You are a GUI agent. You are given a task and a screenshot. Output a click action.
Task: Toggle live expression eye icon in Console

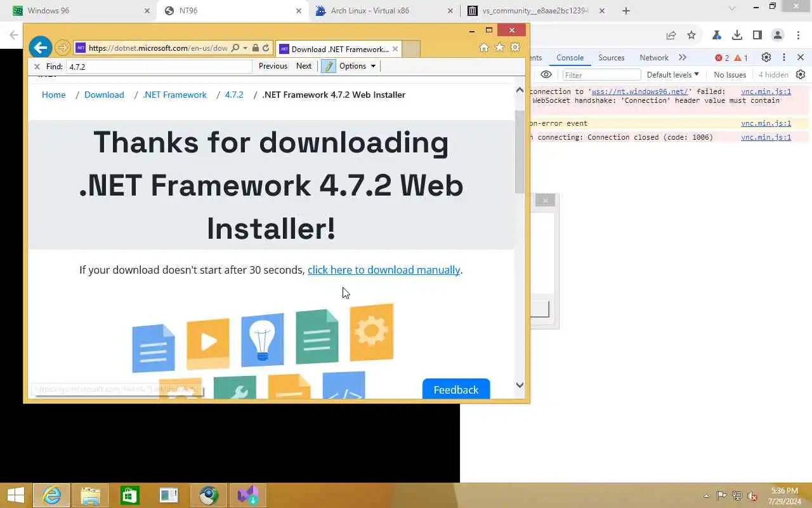click(546, 74)
